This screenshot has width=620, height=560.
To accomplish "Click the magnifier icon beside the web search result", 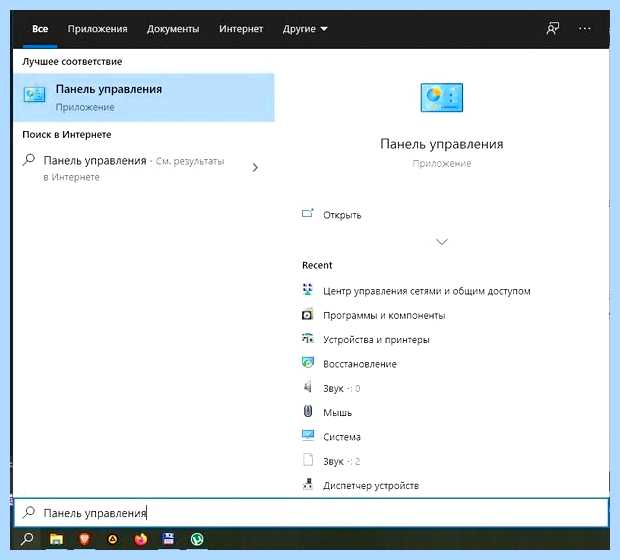I will (29, 160).
